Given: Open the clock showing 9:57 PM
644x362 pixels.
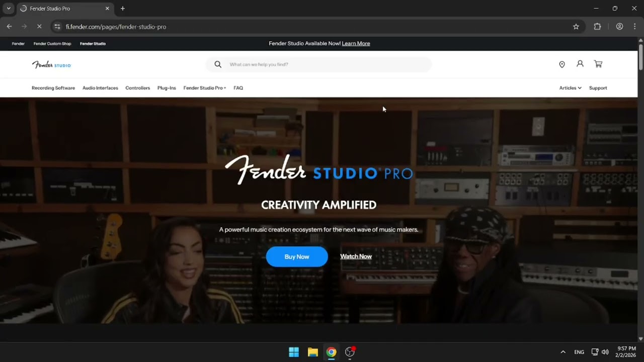Looking at the screenshot, I should (626, 352).
